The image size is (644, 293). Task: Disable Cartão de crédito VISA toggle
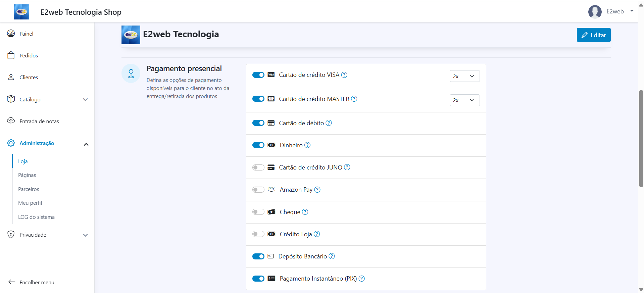click(x=258, y=75)
